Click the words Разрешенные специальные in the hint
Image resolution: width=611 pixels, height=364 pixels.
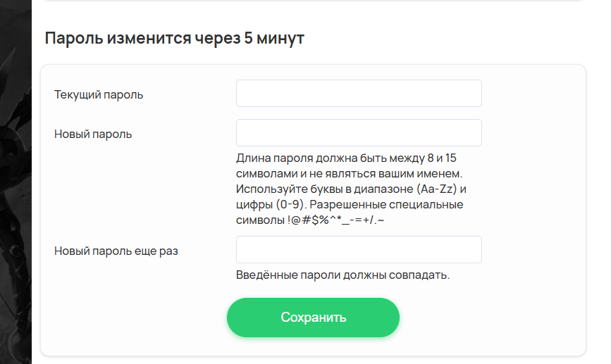pos(387,204)
